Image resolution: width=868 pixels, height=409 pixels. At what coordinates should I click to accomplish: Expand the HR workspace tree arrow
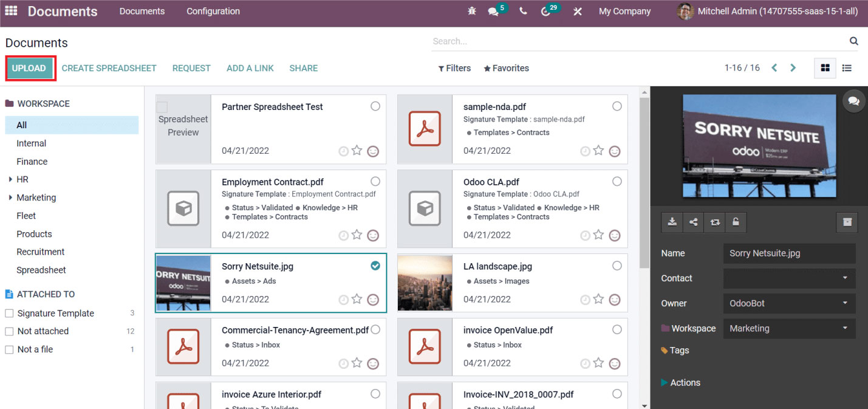[10, 179]
